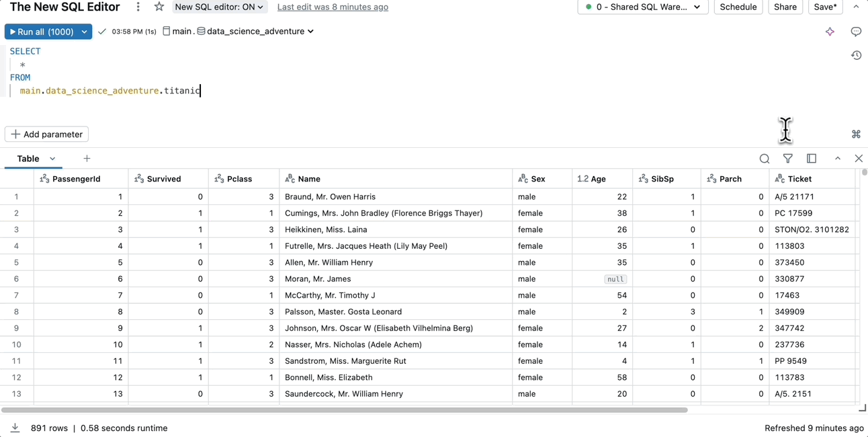Open the kebab menu beside editor title
868x437 pixels.
click(x=138, y=7)
